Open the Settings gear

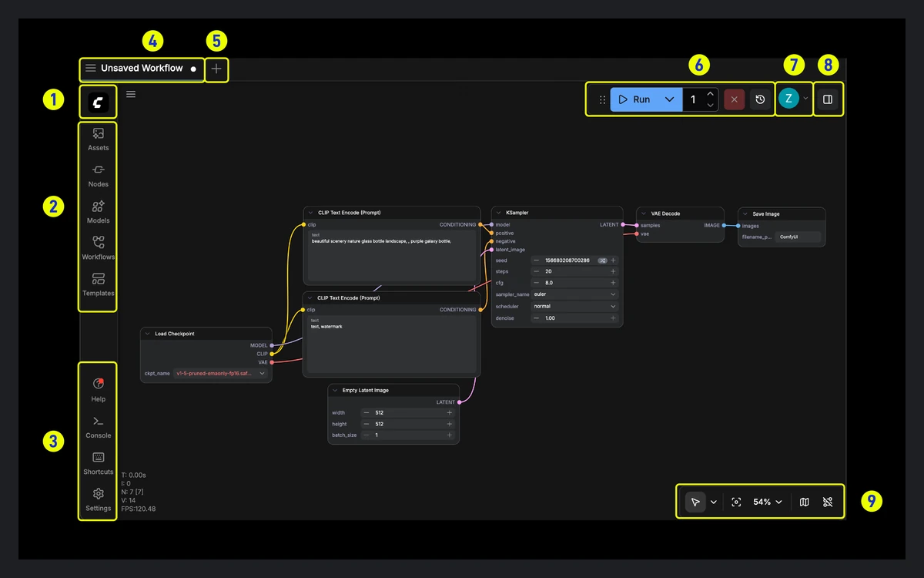(99, 499)
